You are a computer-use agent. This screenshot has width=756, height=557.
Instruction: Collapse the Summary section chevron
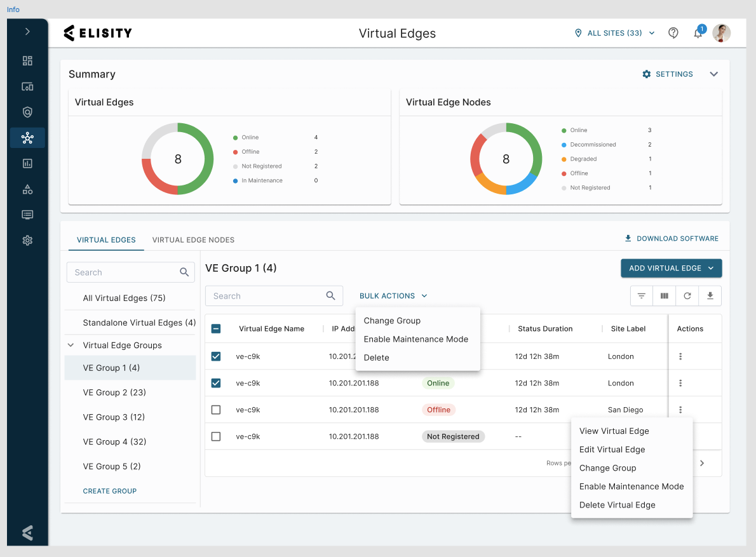pyautogui.click(x=713, y=74)
